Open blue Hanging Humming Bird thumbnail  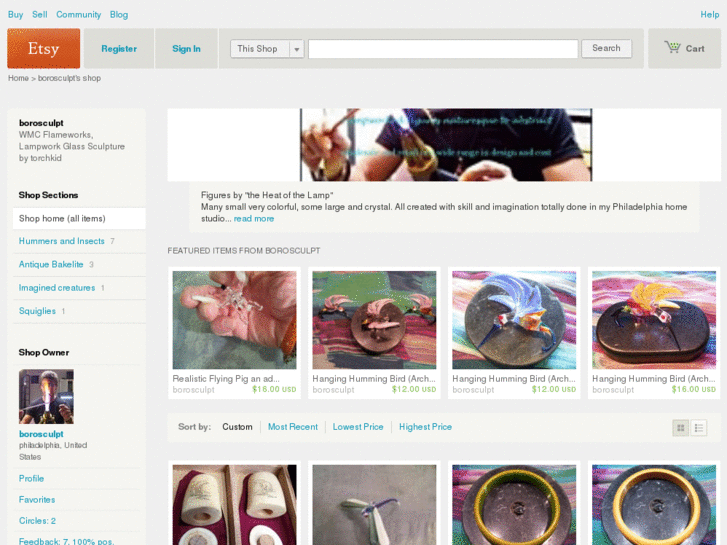[514, 320]
